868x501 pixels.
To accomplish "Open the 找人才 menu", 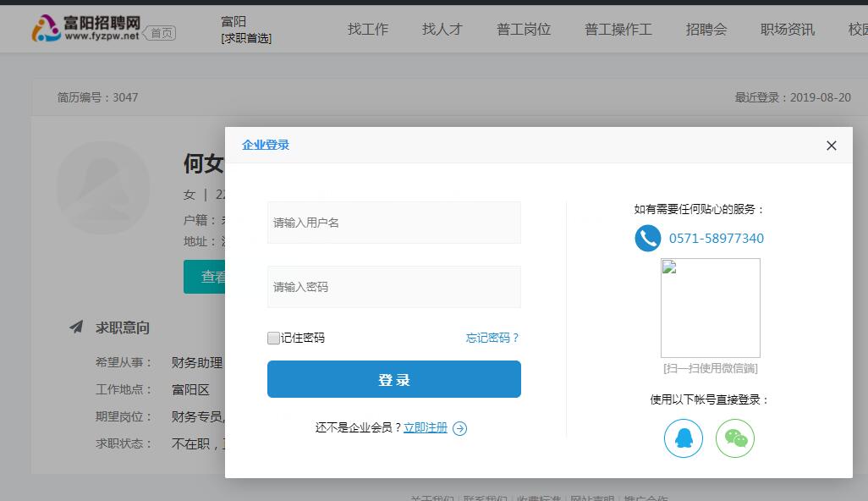I will click(x=442, y=29).
